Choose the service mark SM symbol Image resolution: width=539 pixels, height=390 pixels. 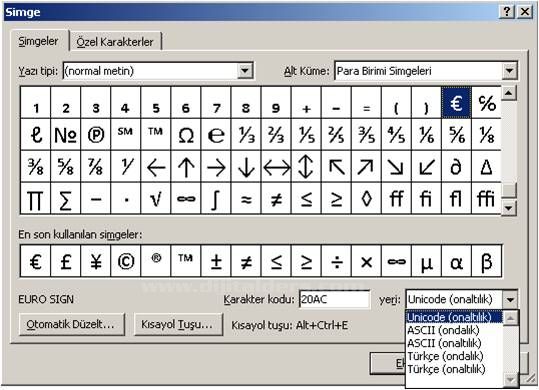[x=125, y=135]
